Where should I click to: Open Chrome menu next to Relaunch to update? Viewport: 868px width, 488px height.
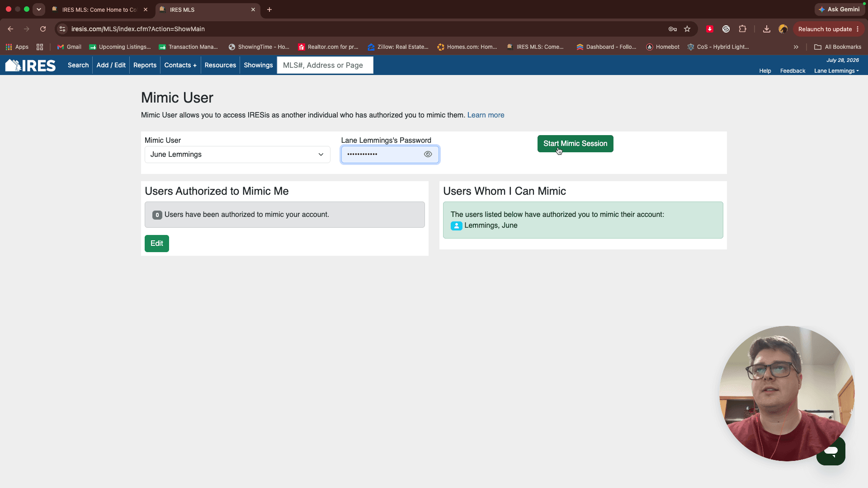point(858,29)
